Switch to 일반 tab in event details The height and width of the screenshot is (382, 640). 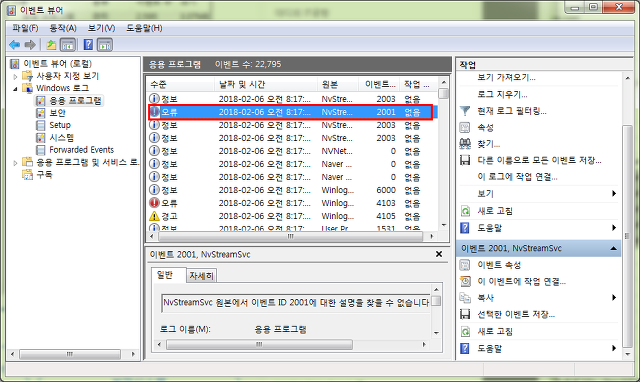pos(165,275)
